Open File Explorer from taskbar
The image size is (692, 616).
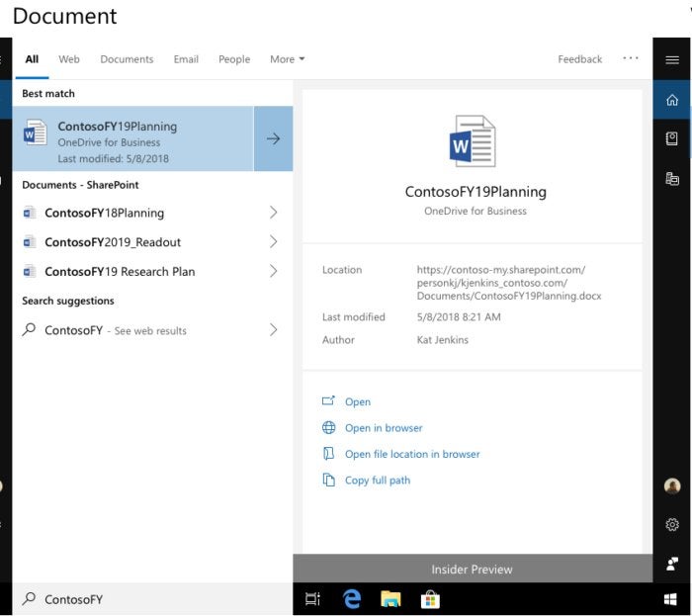click(x=390, y=599)
